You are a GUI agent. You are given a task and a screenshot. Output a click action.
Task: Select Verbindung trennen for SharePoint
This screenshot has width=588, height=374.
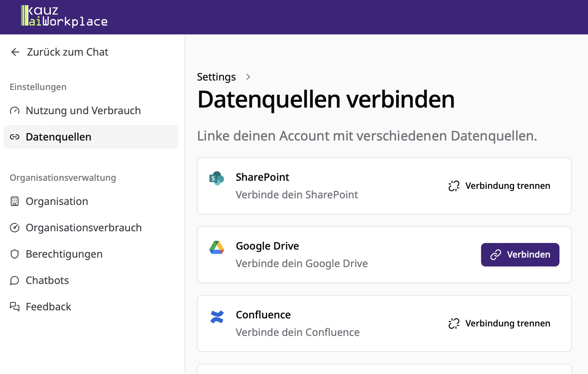[507, 186]
